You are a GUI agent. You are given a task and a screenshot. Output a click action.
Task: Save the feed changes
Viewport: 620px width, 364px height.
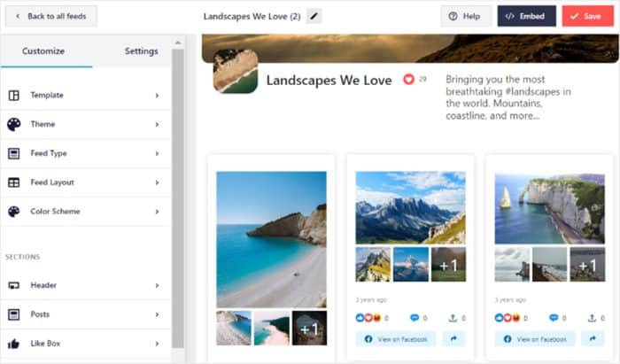[588, 16]
